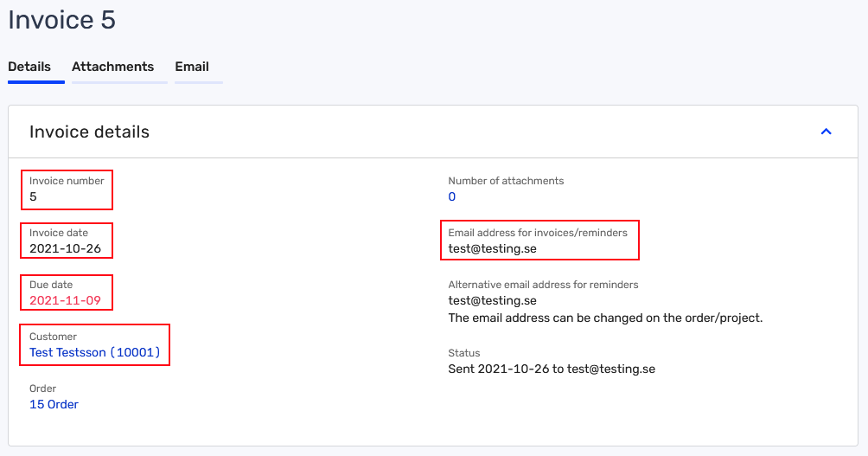This screenshot has width=868, height=456.
Task: Open the 15 Order link
Action: (x=54, y=404)
